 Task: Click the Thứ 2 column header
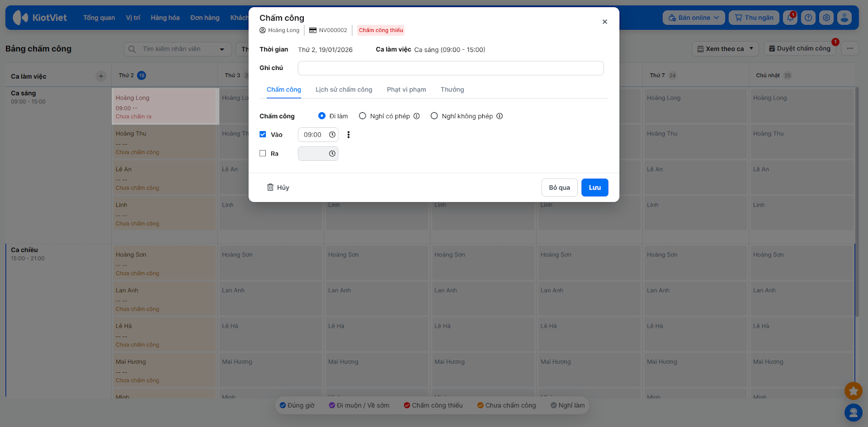[165, 75]
